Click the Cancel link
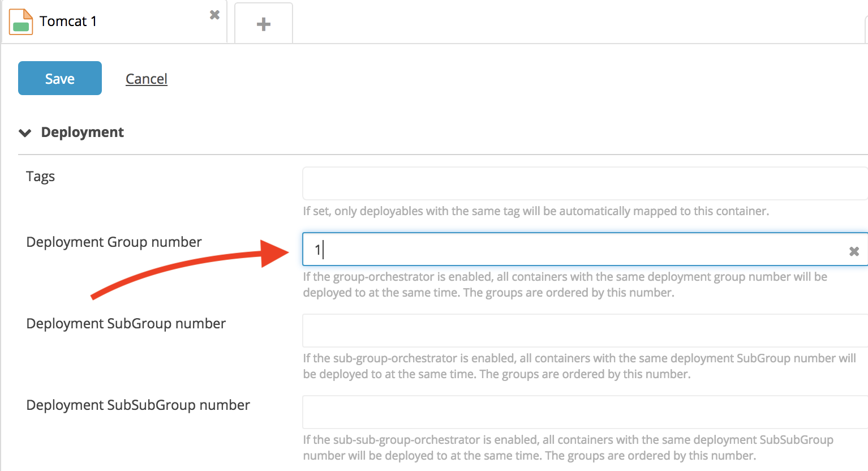This screenshot has height=471, width=868. click(147, 79)
